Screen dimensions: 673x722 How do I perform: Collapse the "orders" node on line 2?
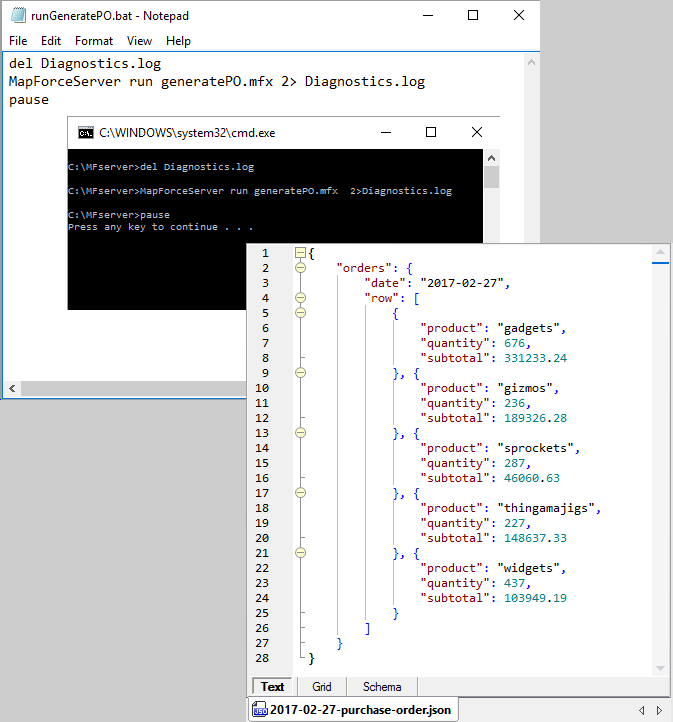[300, 268]
